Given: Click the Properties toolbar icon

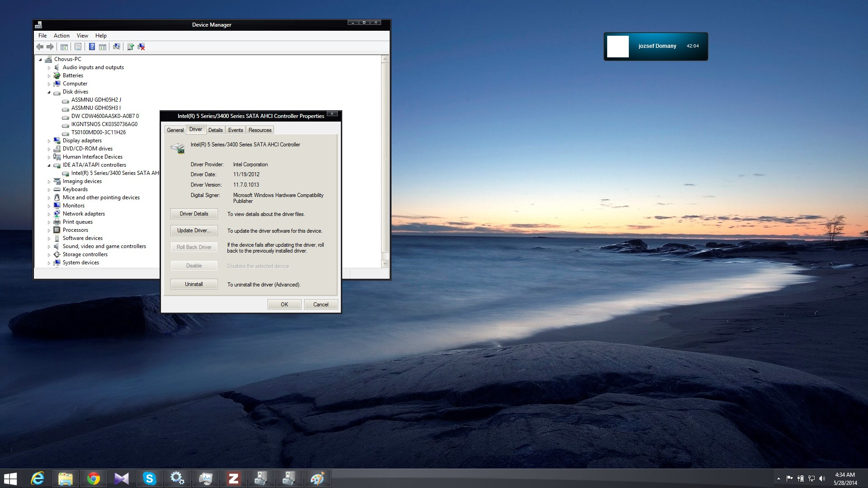Looking at the screenshot, I should pos(78,47).
